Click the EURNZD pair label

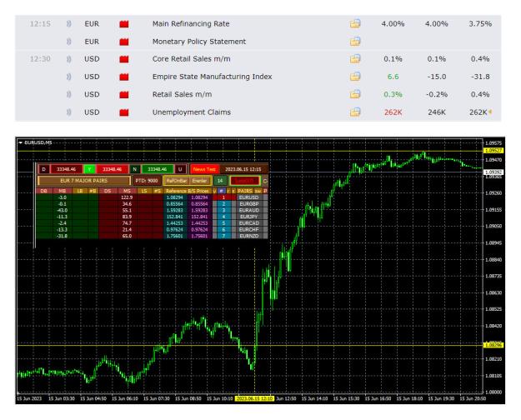249,236
